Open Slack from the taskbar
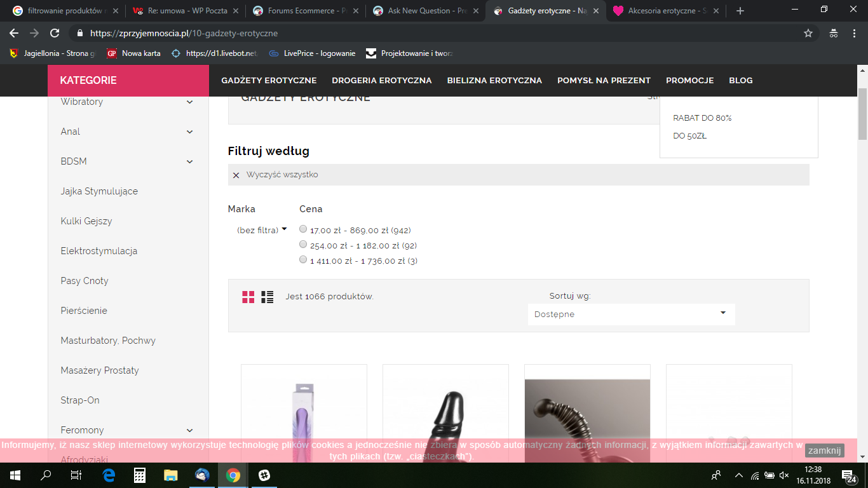 point(264,475)
